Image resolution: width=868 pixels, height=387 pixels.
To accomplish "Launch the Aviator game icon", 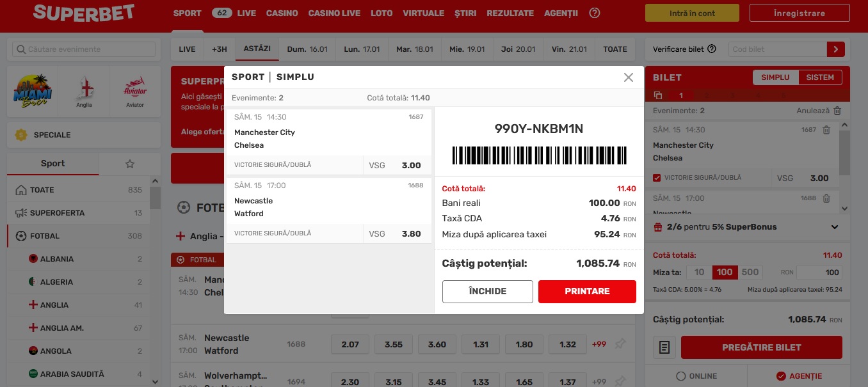I will point(135,88).
